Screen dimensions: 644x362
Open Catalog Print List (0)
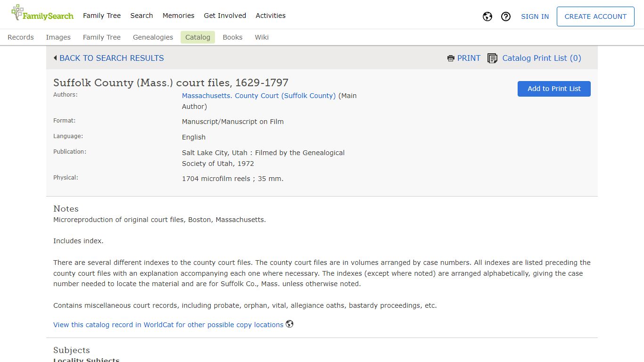(542, 58)
